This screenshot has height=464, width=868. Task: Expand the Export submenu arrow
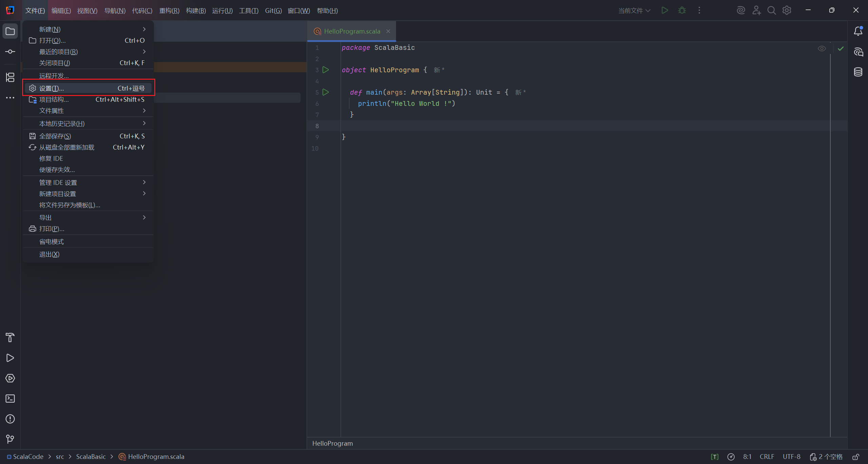tap(144, 217)
